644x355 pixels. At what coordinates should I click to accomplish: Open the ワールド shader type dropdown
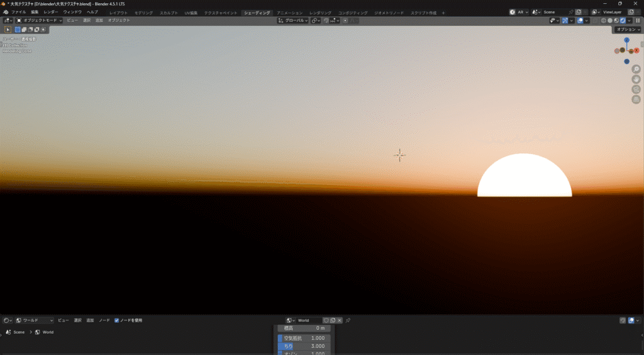tap(35, 320)
